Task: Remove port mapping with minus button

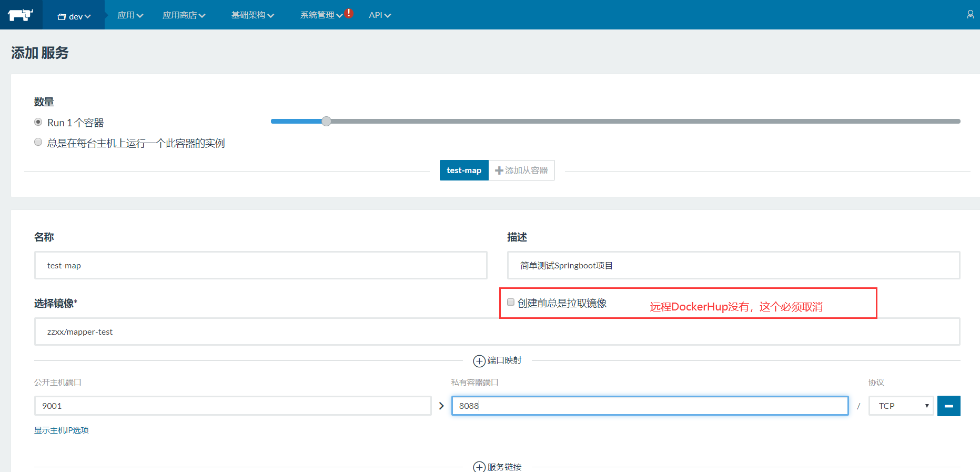Action: (948, 406)
